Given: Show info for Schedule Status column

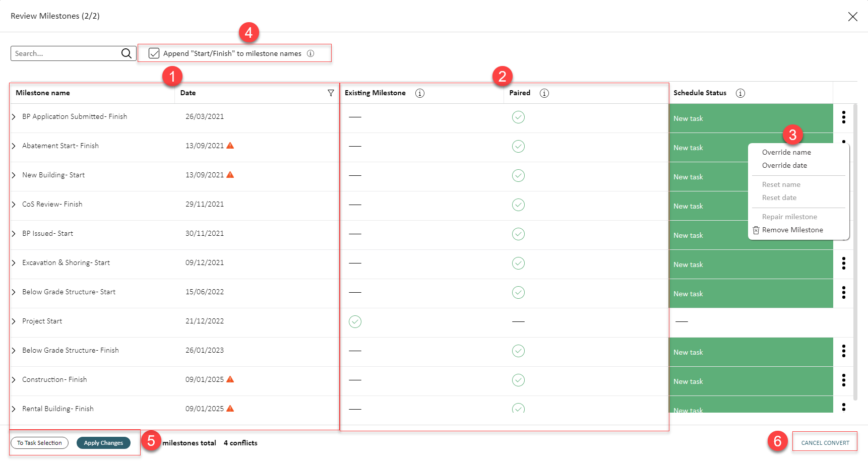Looking at the screenshot, I should click(x=740, y=93).
